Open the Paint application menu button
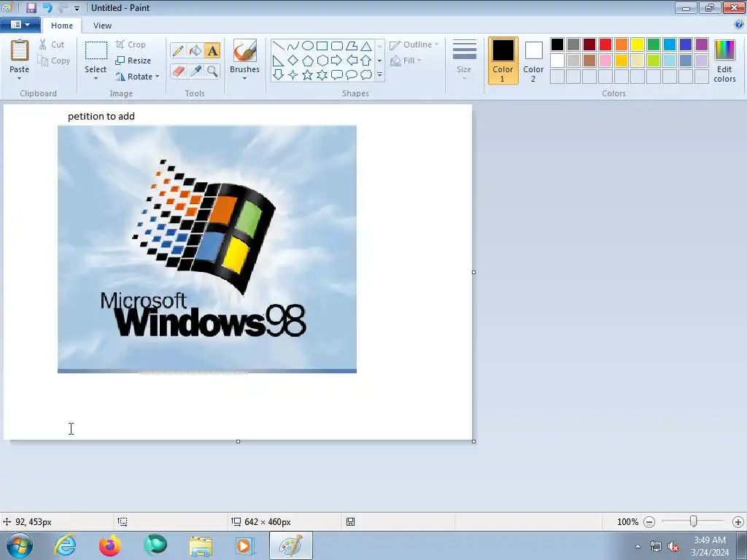This screenshot has height=560, width=747. coord(20,25)
